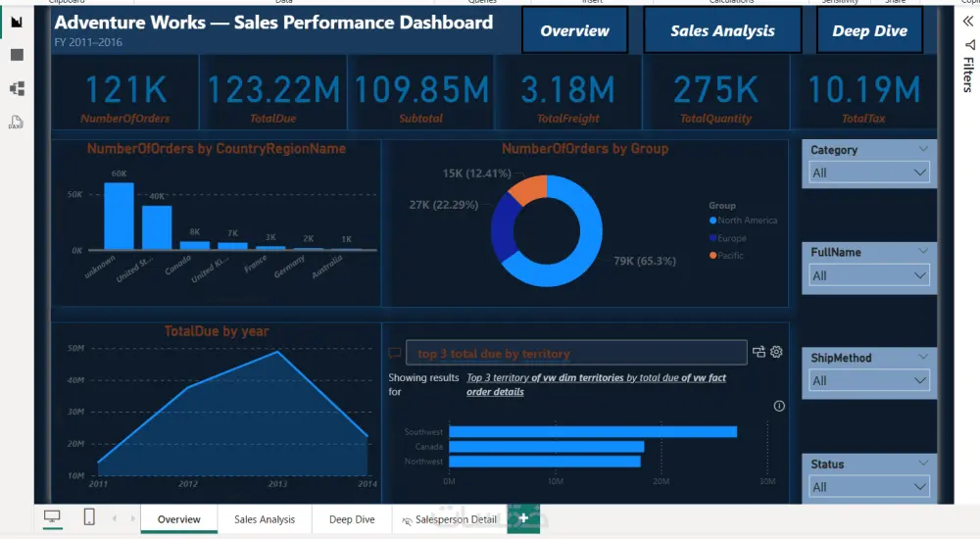Open DAX query view icon
980x539 pixels.
tap(17, 122)
